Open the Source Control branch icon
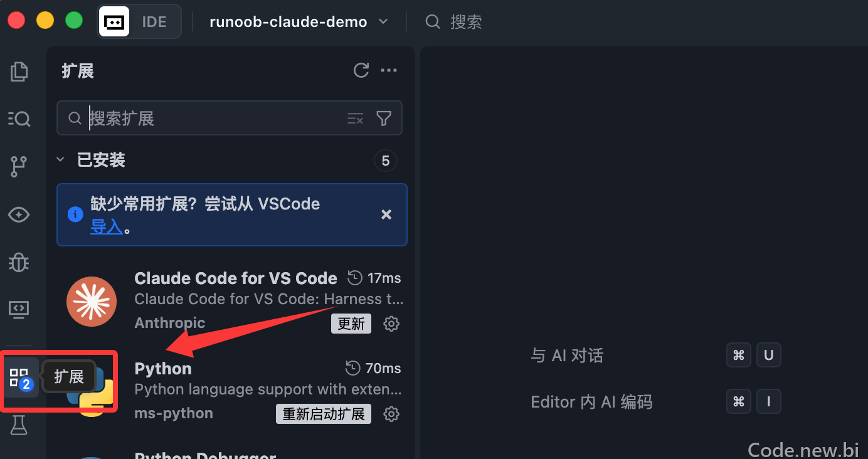 19,167
